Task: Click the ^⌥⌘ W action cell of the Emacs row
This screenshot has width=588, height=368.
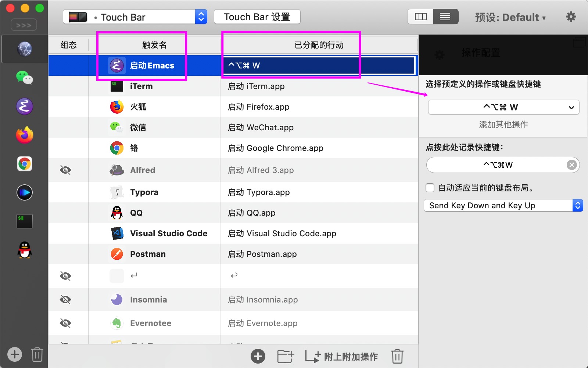Action: 319,66
